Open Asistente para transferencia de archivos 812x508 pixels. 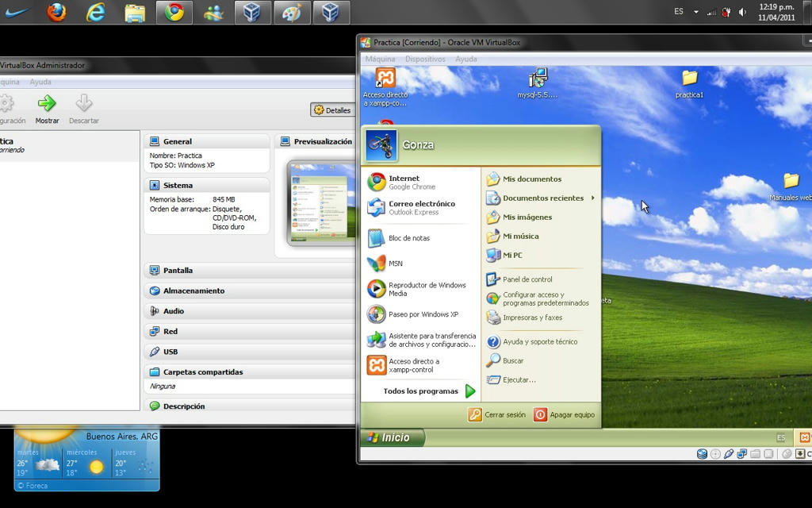421,340
